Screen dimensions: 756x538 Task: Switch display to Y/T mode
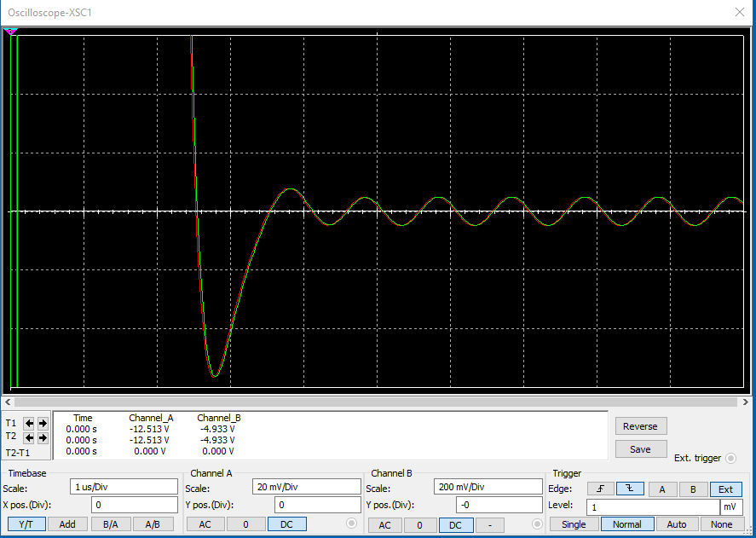26,524
